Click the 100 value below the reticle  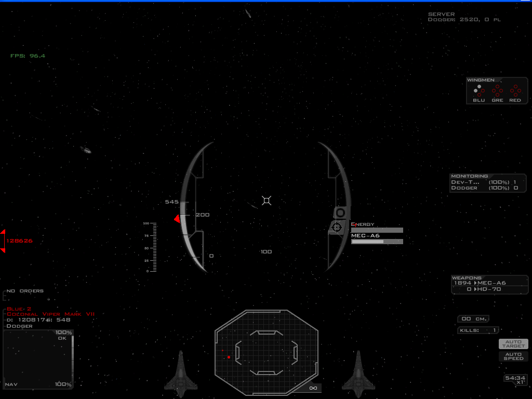267,252
